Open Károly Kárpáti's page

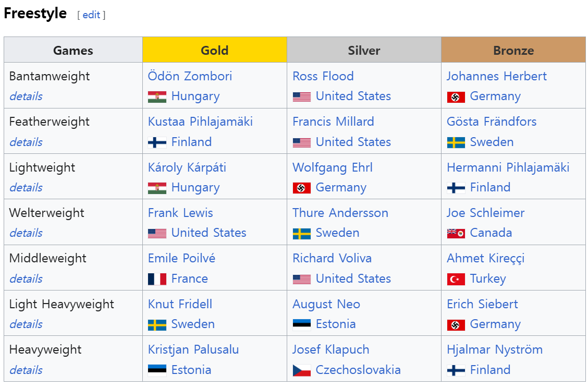click(x=187, y=167)
